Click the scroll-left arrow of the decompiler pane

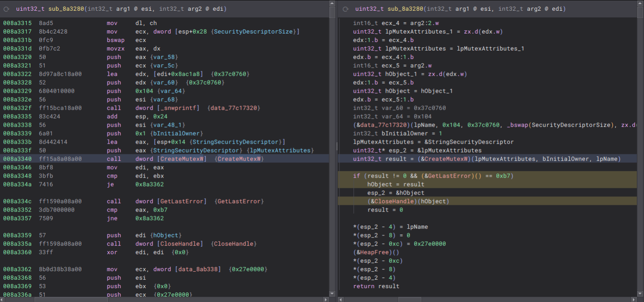click(341, 299)
